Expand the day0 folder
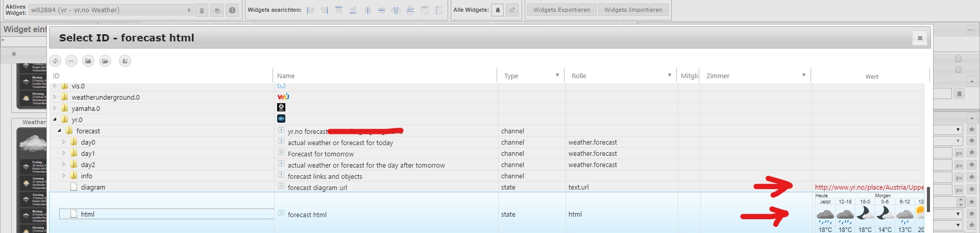This screenshot has width=980, height=233. pos(64,142)
